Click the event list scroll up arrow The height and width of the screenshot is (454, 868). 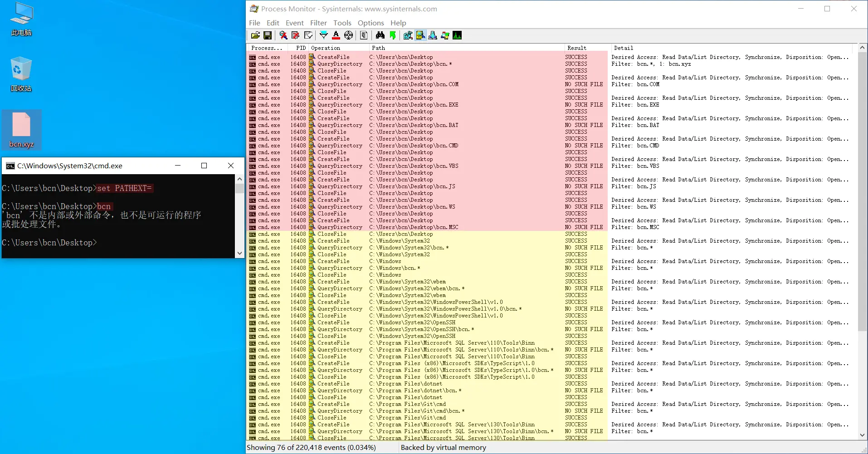[x=863, y=48]
